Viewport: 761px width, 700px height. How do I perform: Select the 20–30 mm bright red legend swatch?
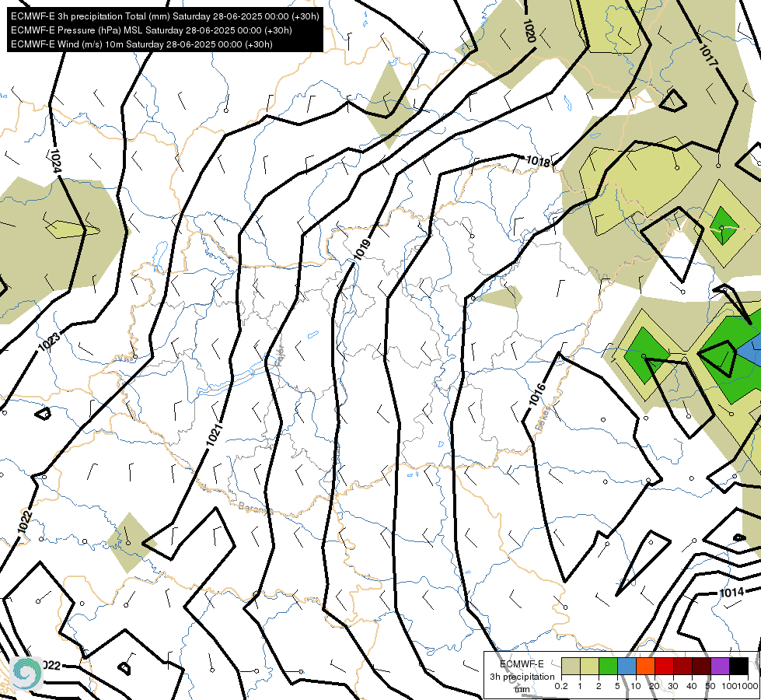[664, 667]
